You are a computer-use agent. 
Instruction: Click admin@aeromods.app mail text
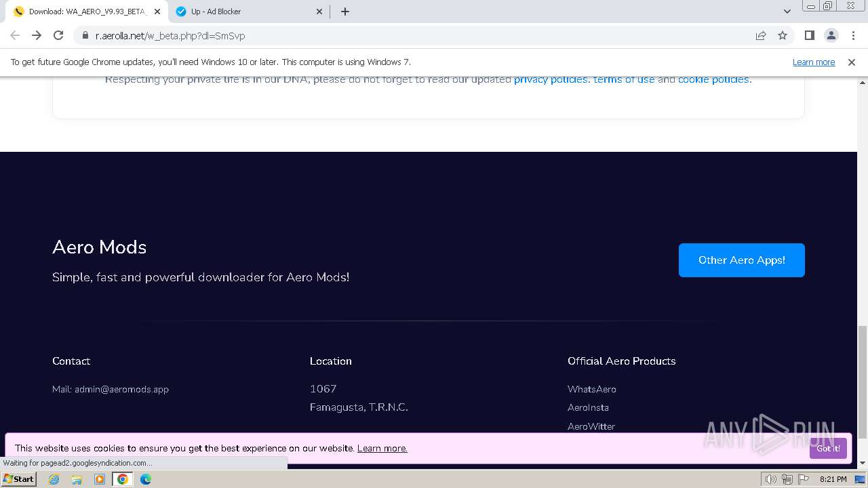click(121, 389)
